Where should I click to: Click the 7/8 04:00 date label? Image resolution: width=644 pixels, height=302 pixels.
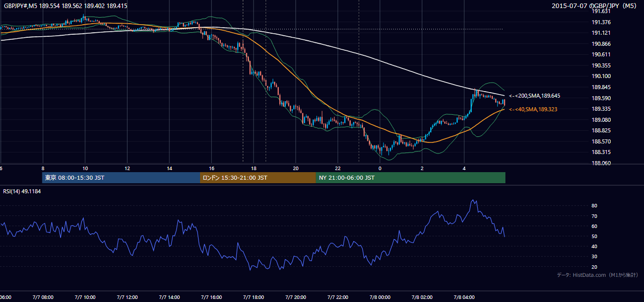[x=464, y=297]
